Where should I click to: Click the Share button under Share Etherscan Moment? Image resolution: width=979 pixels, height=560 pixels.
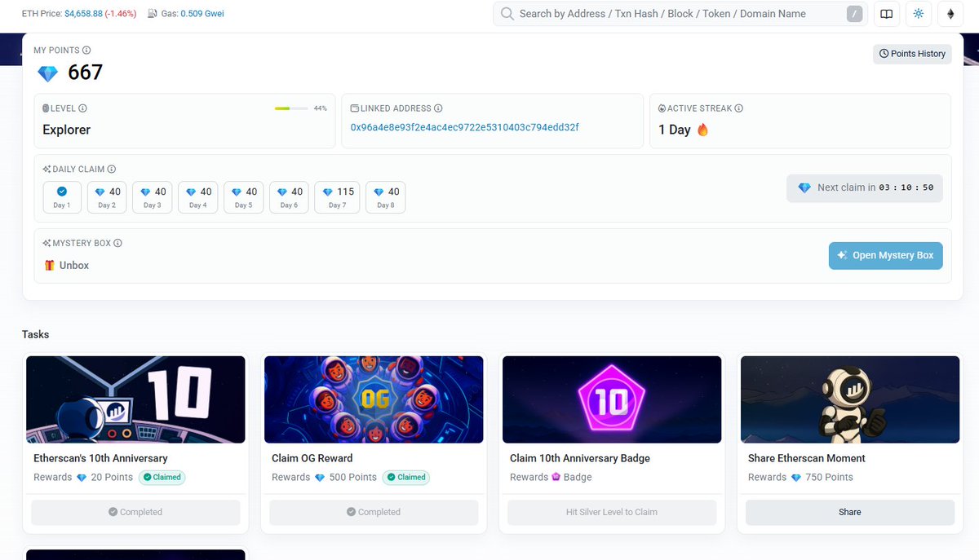849,512
